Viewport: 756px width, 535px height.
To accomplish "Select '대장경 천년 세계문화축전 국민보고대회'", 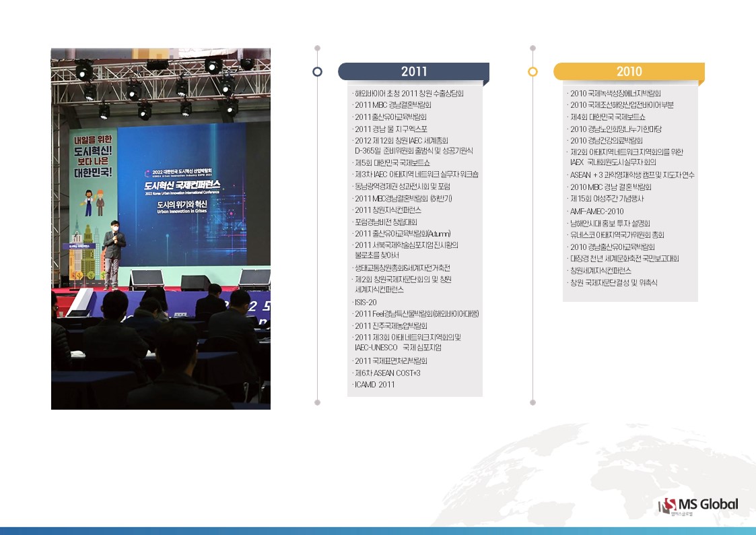I will (624, 259).
